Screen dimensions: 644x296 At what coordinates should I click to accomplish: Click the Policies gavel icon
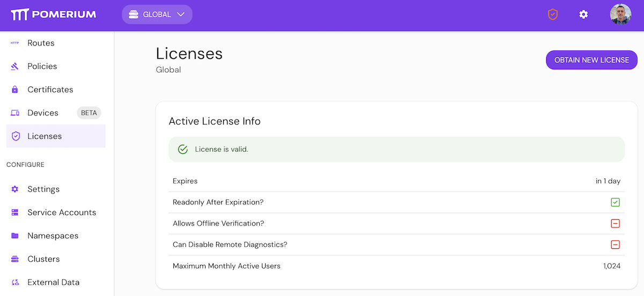[15, 66]
